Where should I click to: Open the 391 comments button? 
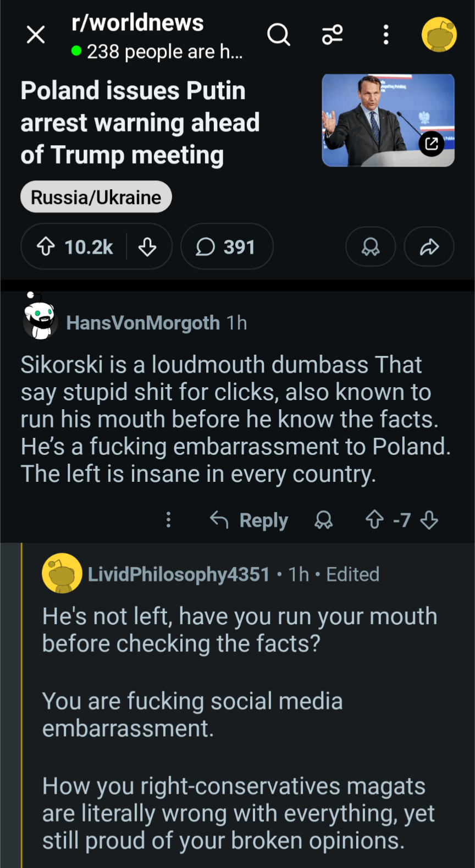pos(227,246)
